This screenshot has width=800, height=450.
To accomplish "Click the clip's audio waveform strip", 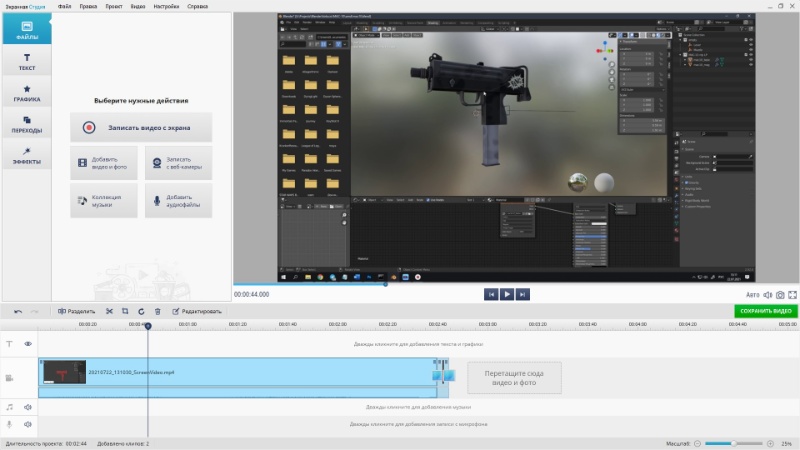I will (238, 392).
